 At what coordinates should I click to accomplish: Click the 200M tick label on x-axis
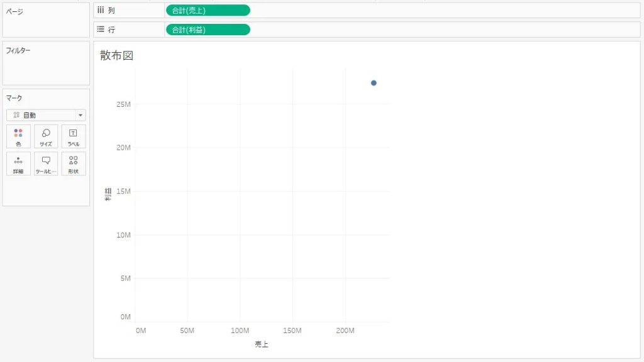(345, 331)
